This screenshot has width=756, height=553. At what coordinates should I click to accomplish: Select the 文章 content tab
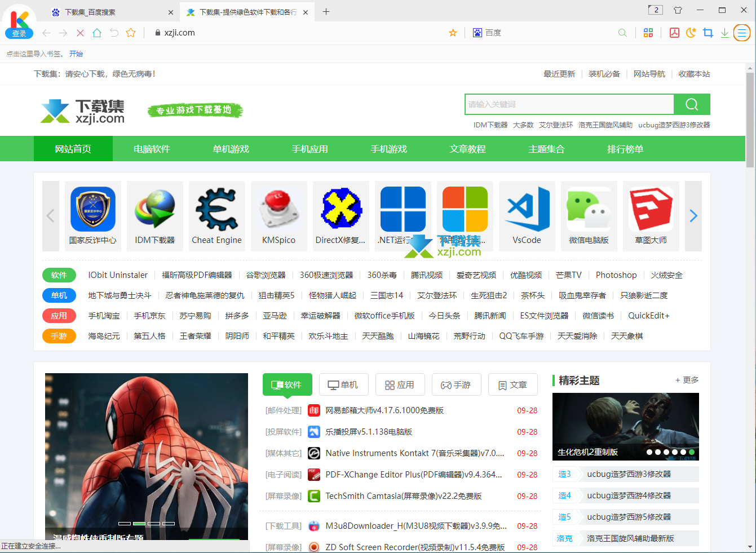(x=513, y=384)
